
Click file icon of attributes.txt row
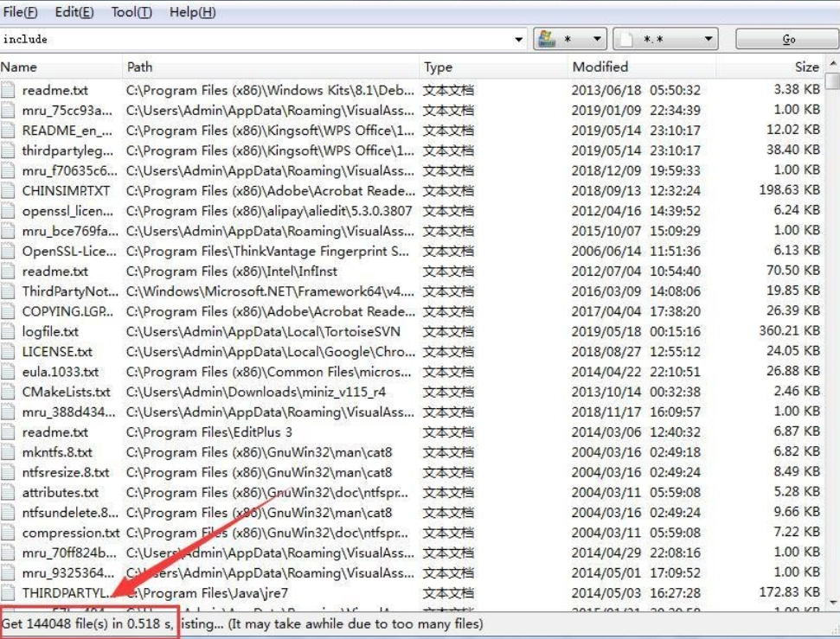point(8,492)
